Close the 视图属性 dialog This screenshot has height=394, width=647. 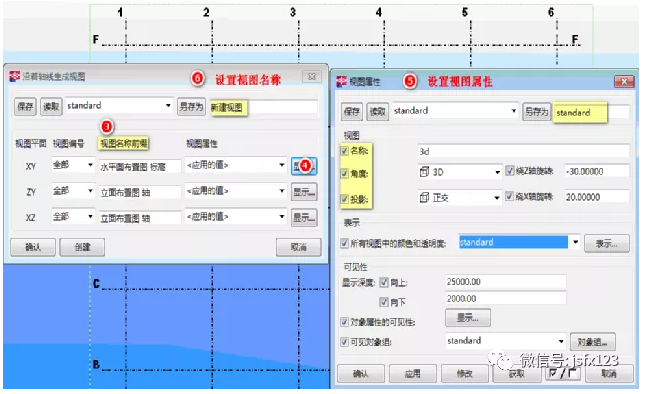tap(624, 82)
